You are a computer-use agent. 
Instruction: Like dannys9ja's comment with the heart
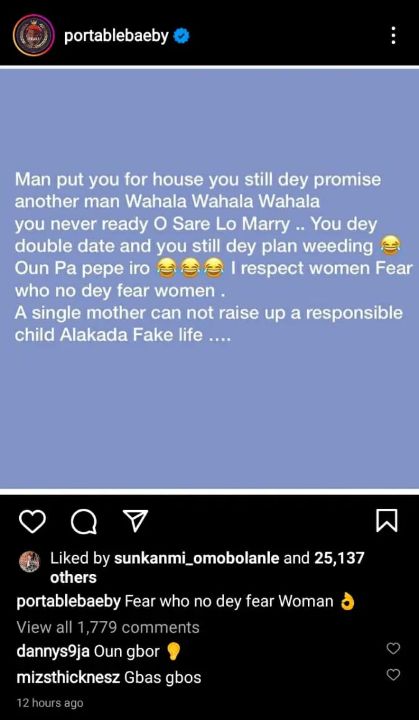pyautogui.click(x=393, y=648)
